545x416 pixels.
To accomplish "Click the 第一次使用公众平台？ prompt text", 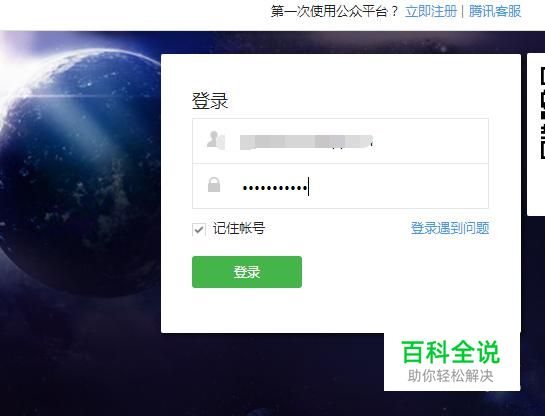I will [x=334, y=11].
